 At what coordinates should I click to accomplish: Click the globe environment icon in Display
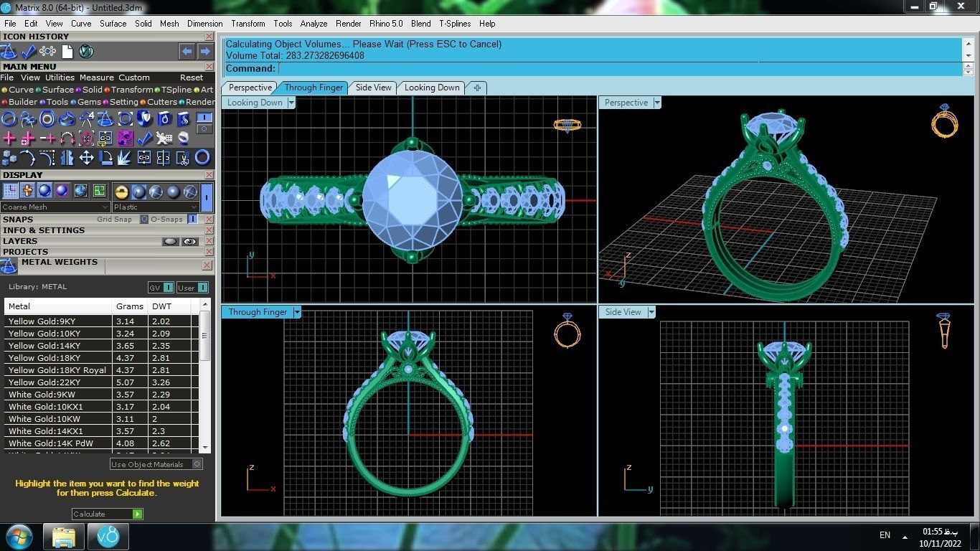pos(80,190)
